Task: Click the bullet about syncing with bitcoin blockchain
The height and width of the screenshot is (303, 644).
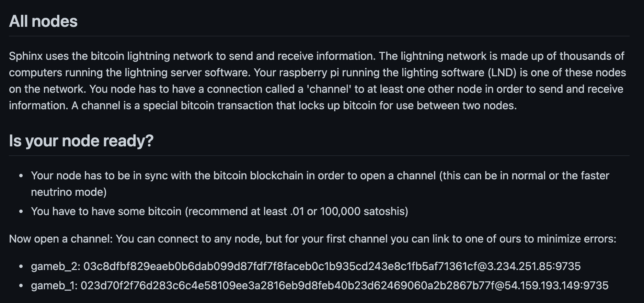Action: (320, 184)
